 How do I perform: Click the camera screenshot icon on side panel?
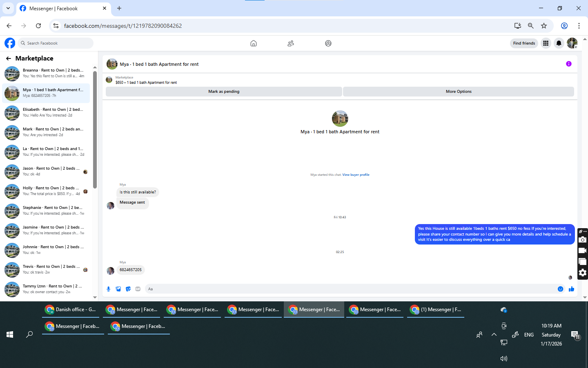pos(583,240)
